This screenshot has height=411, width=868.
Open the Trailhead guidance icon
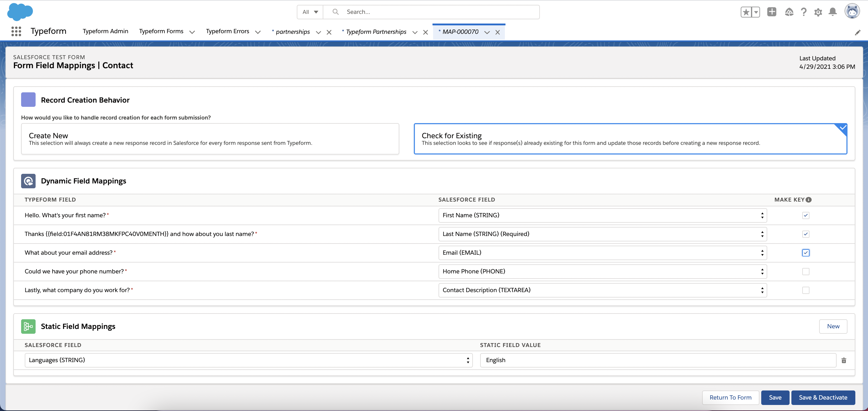pyautogui.click(x=789, y=12)
